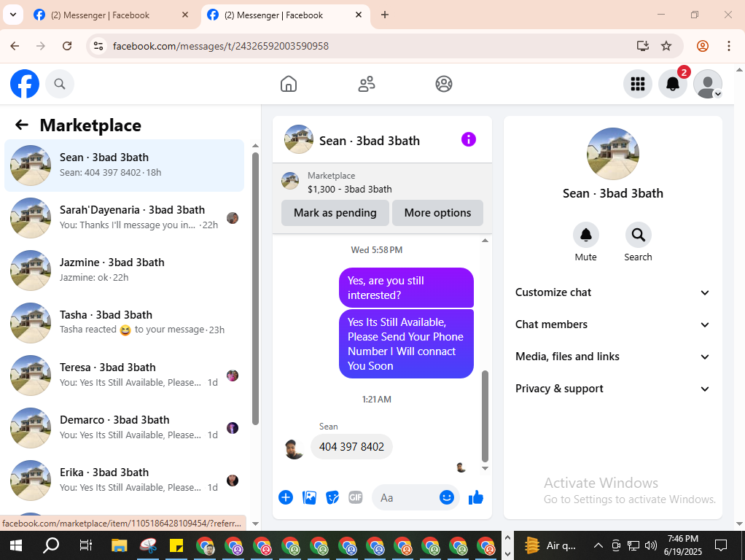Open volume control in system tray

[650, 545]
